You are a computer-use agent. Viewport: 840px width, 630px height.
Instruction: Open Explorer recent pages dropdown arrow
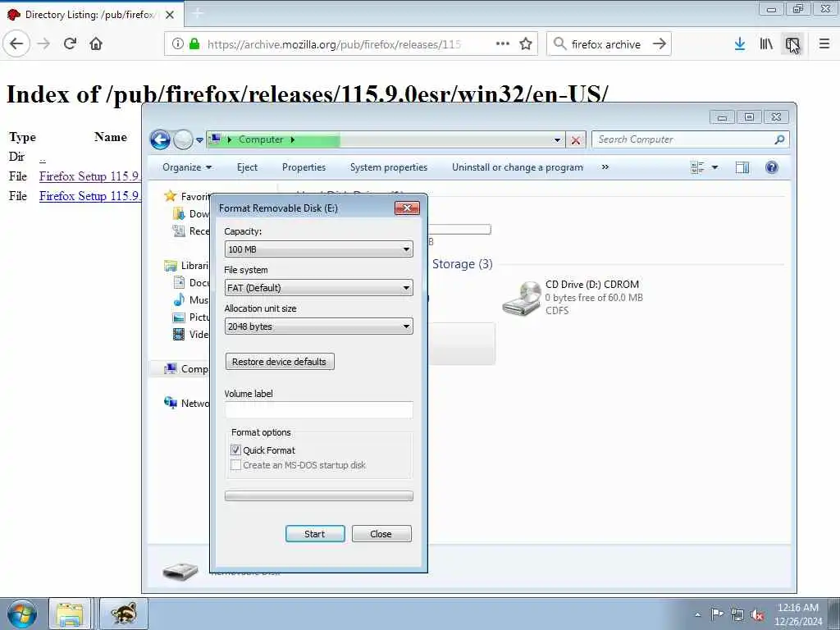[x=199, y=140]
